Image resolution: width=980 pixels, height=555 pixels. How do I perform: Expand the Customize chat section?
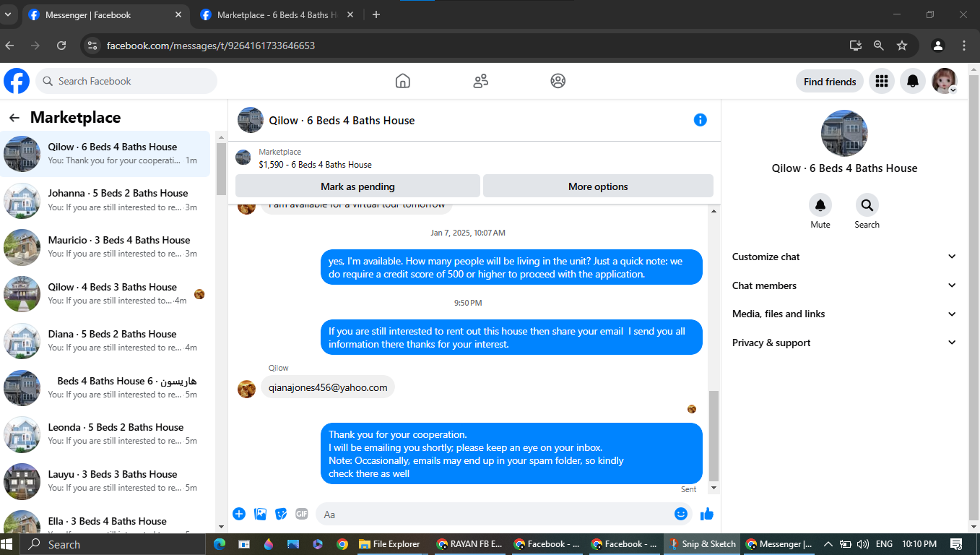[844, 257]
